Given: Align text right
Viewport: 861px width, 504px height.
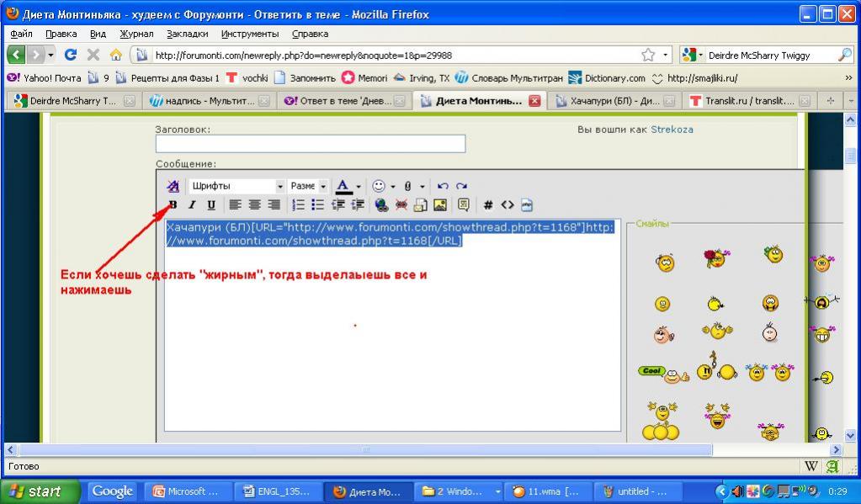Looking at the screenshot, I should pos(274,204).
